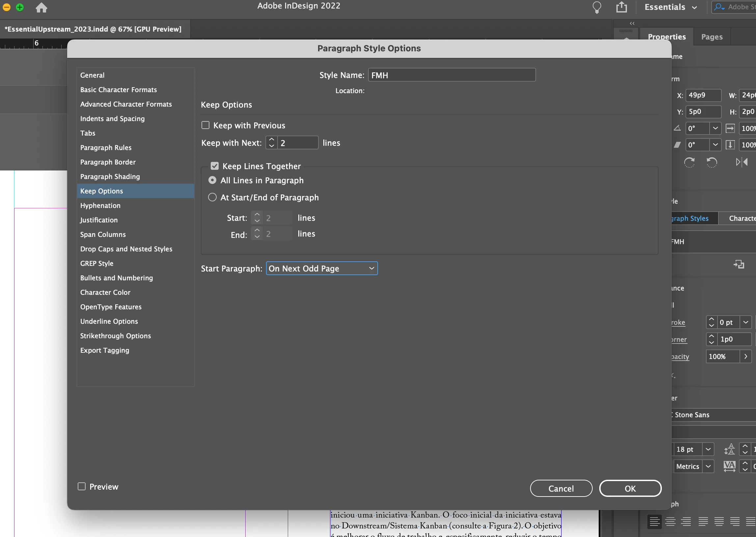Switch to the Pages panel tab
This screenshot has height=537, width=756.
711,37
